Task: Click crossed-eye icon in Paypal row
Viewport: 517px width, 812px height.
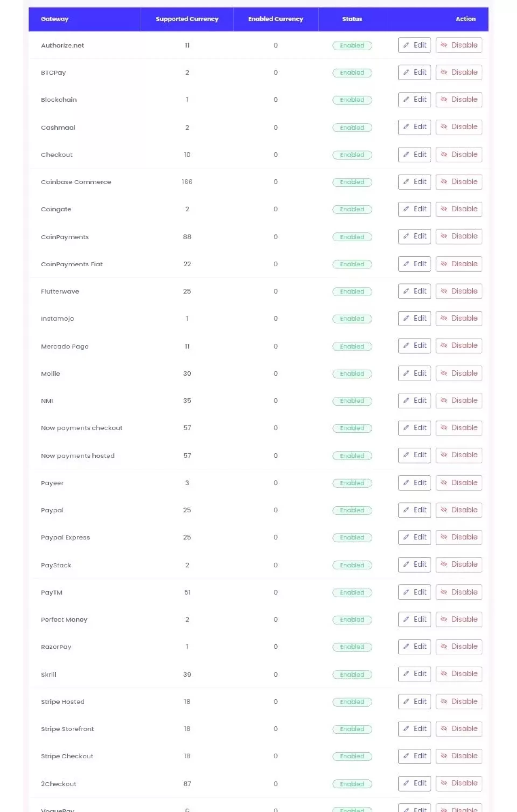Action: pos(444,510)
